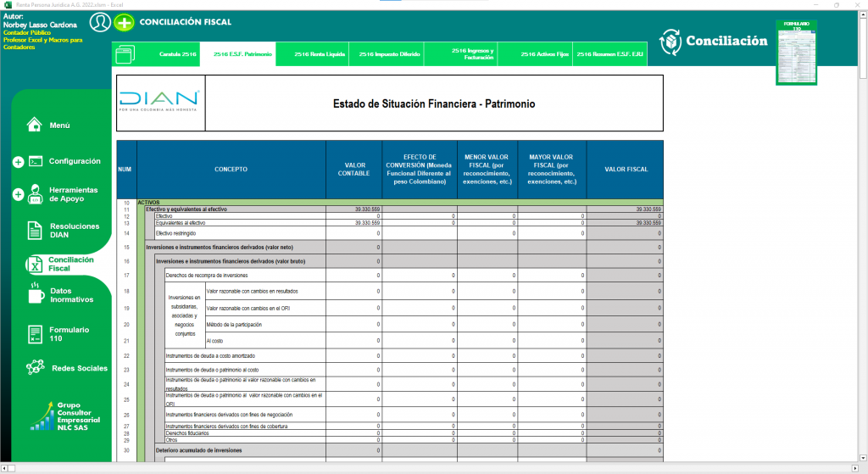Select 'Instrumentos de deuda a costo amortizado' row
868x474 pixels.
pyautogui.click(x=210, y=356)
